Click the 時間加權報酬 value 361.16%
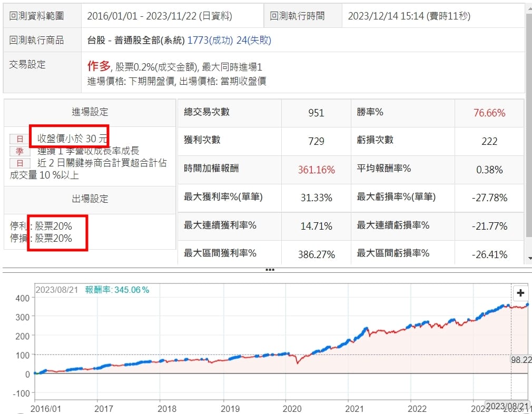 316,170
